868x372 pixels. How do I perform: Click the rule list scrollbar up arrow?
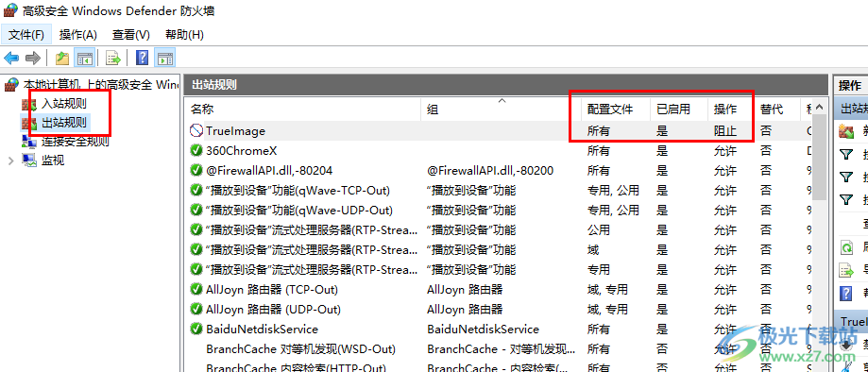tap(820, 108)
